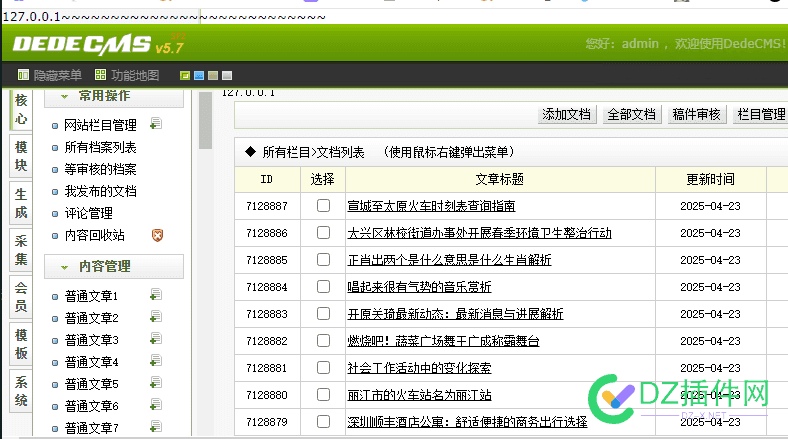
Task: Tick the checkbox for article 7128881
Action: click(323, 368)
